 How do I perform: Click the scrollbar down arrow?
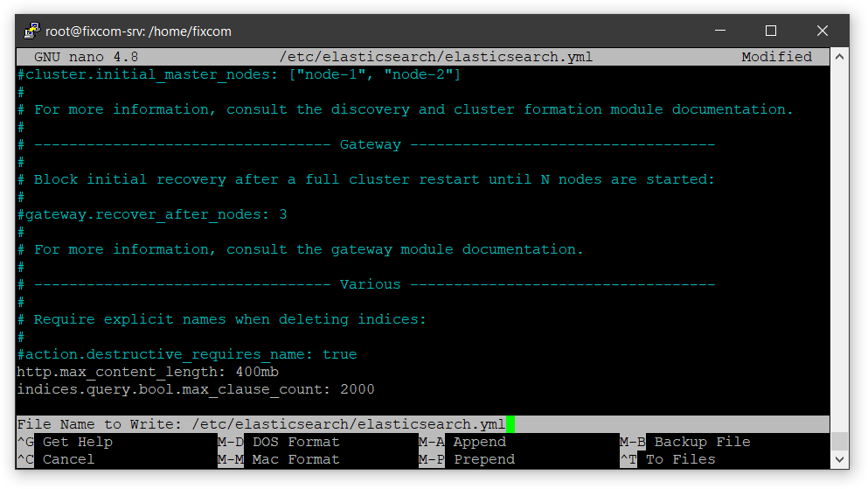click(x=839, y=459)
